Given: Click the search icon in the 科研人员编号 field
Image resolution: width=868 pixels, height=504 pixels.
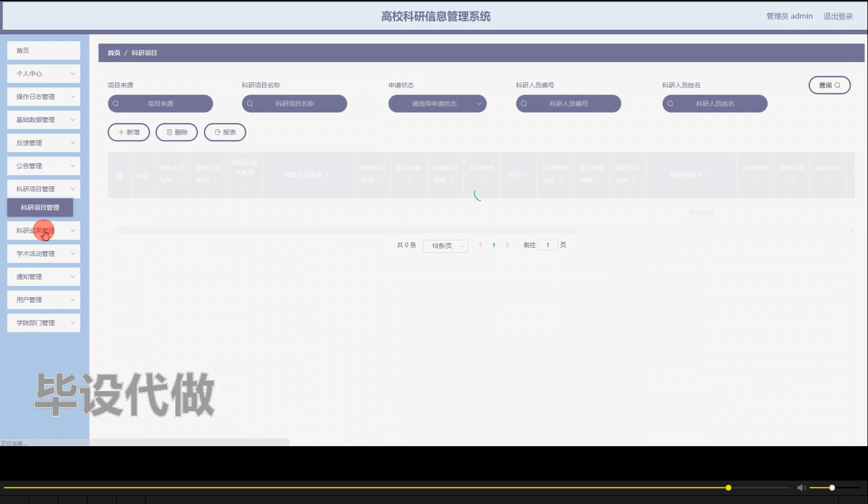Looking at the screenshot, I should click(x=523, y=103).
